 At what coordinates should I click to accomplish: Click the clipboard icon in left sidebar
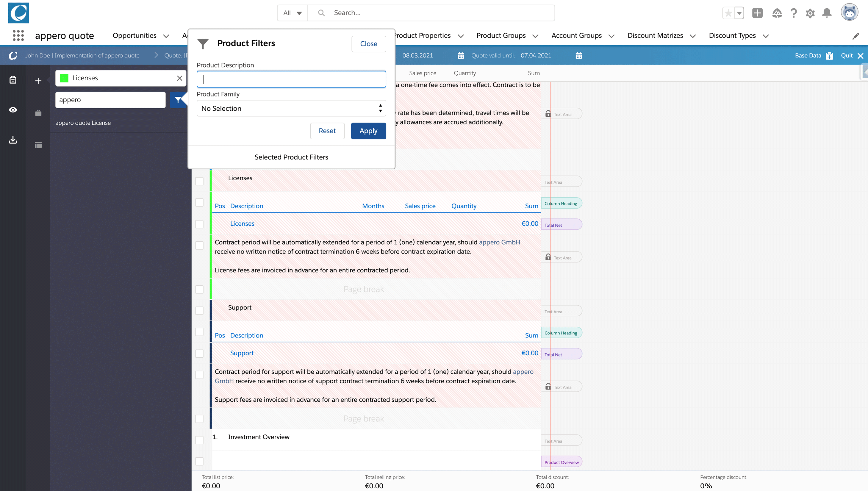click(x=13, y=80)
